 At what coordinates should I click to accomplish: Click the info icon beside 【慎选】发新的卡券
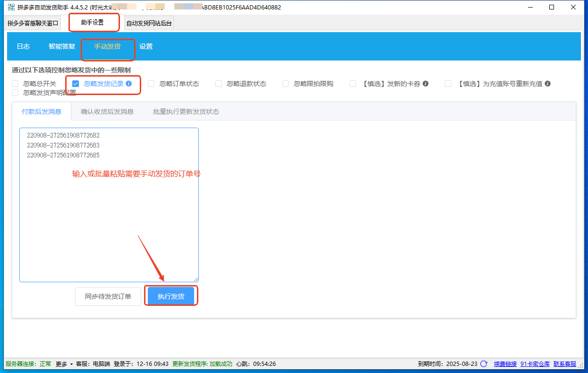pyautogui.click(x=426, y=84)
